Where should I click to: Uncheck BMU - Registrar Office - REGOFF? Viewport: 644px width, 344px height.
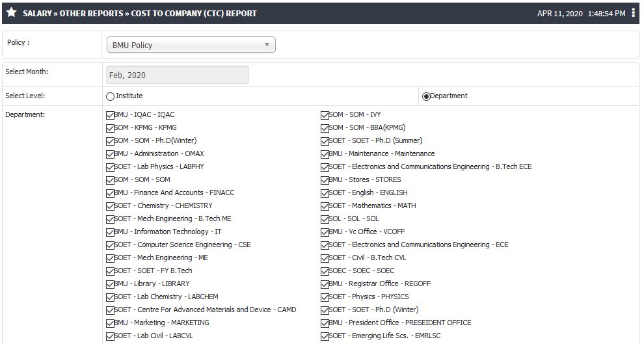(325, 284)
